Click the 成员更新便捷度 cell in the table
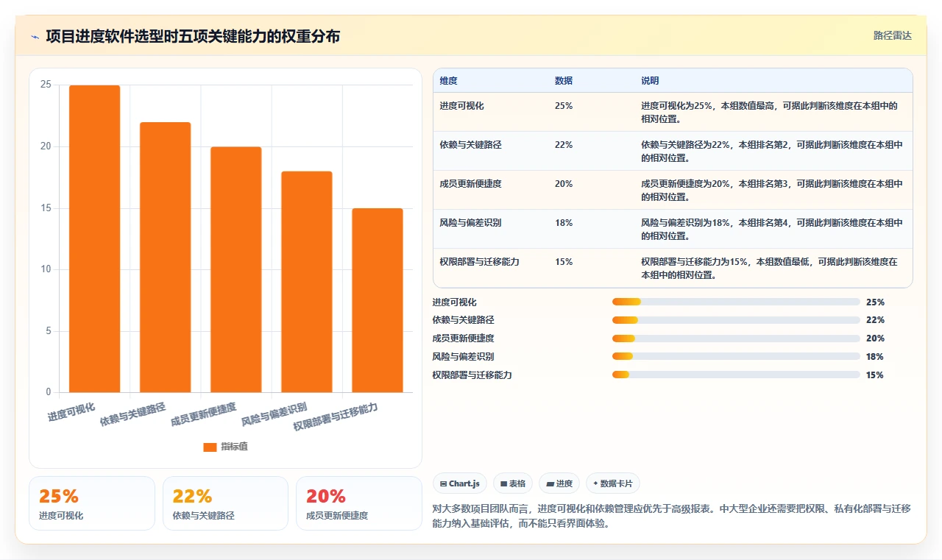This screenshot has width=942, height=560. point(470,184)
